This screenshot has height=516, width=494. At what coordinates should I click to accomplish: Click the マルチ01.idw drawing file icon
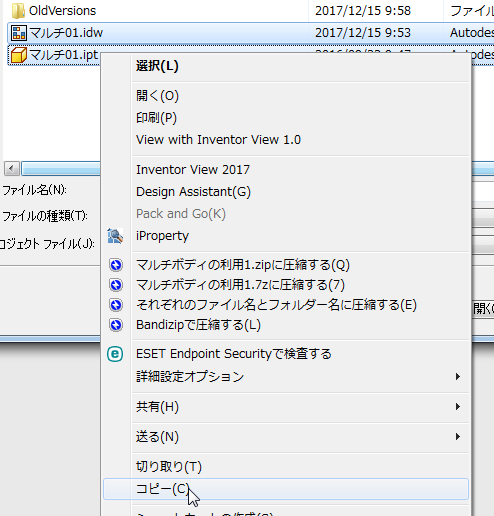coord(19,33)
